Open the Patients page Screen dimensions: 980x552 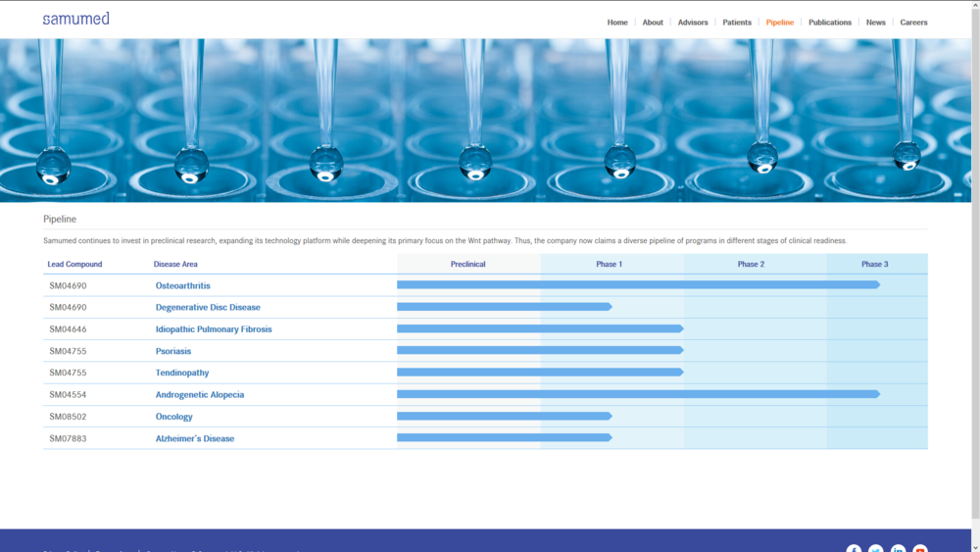(737, 23)
